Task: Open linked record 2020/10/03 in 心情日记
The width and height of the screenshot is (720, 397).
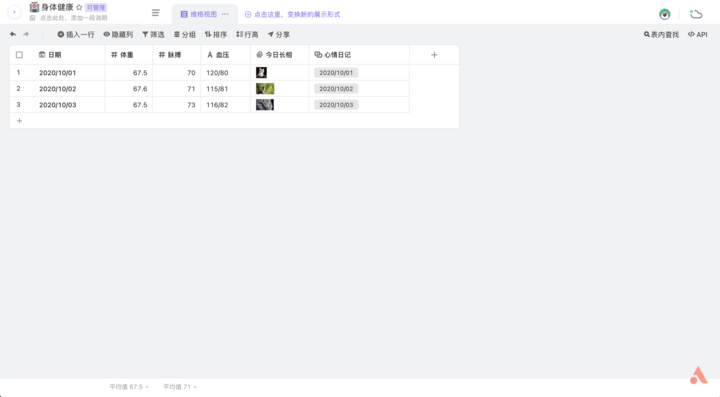Action: pyautogui.click(x=336, y=105)
